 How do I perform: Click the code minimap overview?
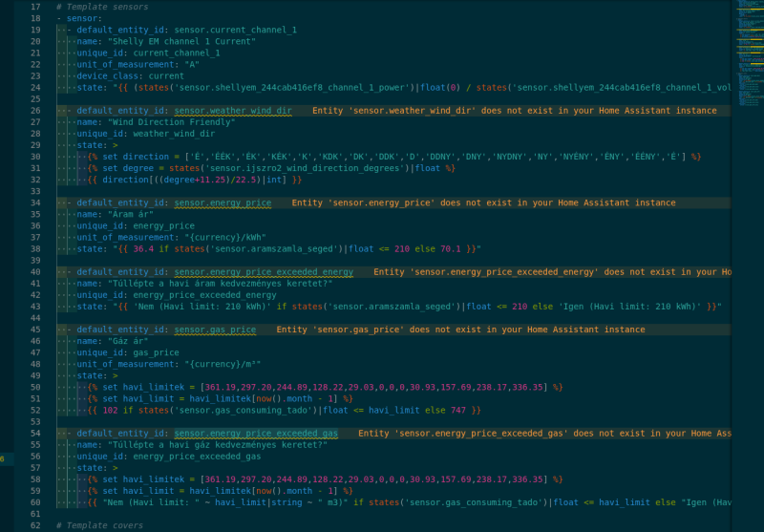tap(750, 53)
